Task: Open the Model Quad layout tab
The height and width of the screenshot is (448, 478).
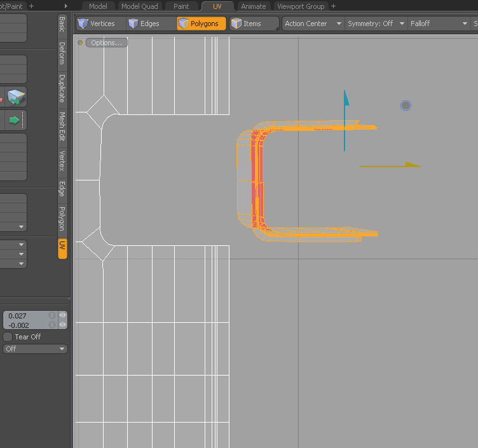Action: pos(140,6)
